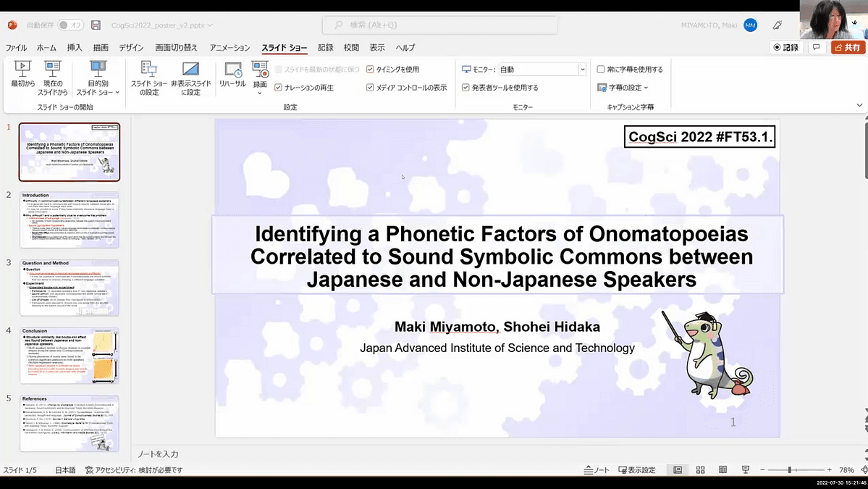This screenshot has height=489, width=868.
Task: Enable 常に字幕を使用する checkbox
Action: click(601, 70)
